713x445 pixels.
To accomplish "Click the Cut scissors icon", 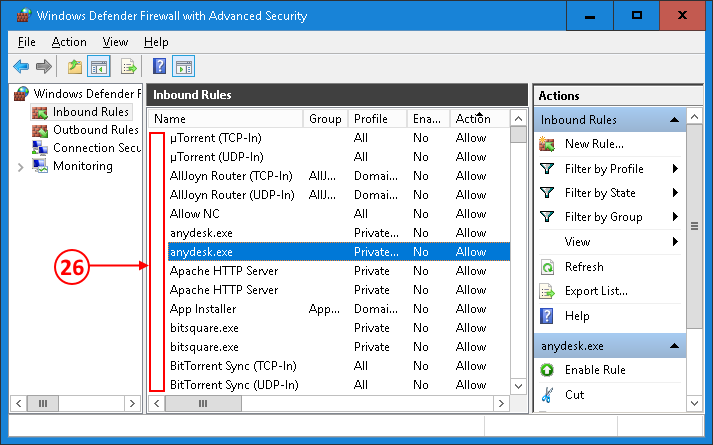I will click(547, 395).
